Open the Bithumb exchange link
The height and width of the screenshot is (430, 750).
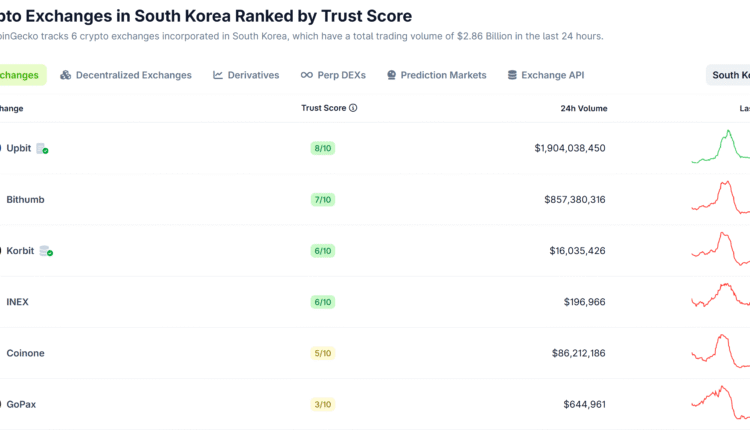[x=25, y=199]
